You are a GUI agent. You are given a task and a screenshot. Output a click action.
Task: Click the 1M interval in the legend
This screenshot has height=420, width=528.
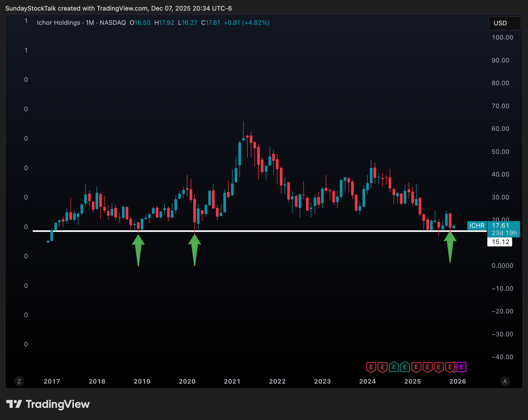pos(90,23)
